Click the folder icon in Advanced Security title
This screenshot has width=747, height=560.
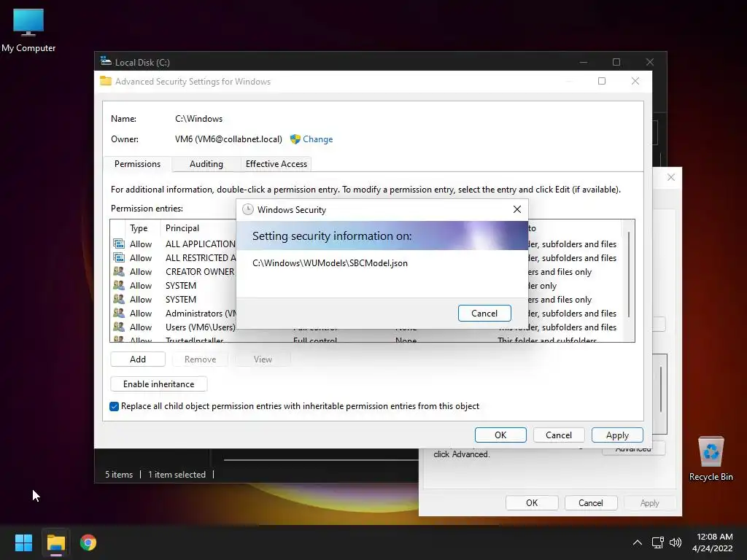(x=106, y=81)
